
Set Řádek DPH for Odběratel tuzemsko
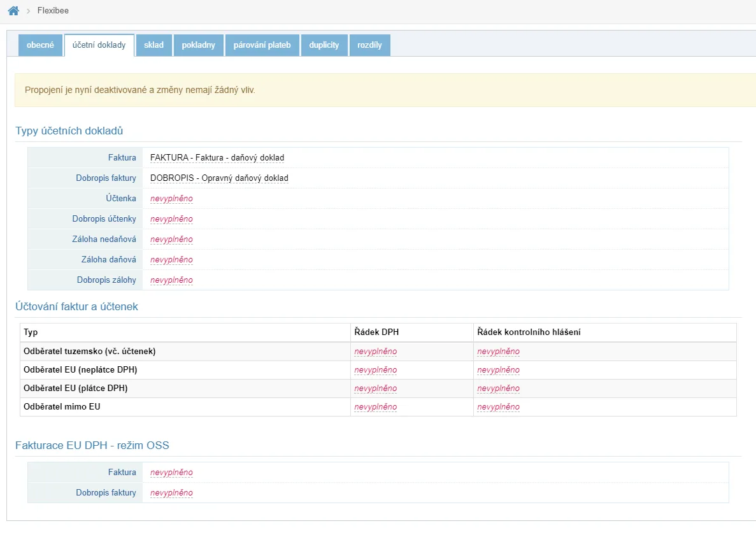click(x=376, y=352)
